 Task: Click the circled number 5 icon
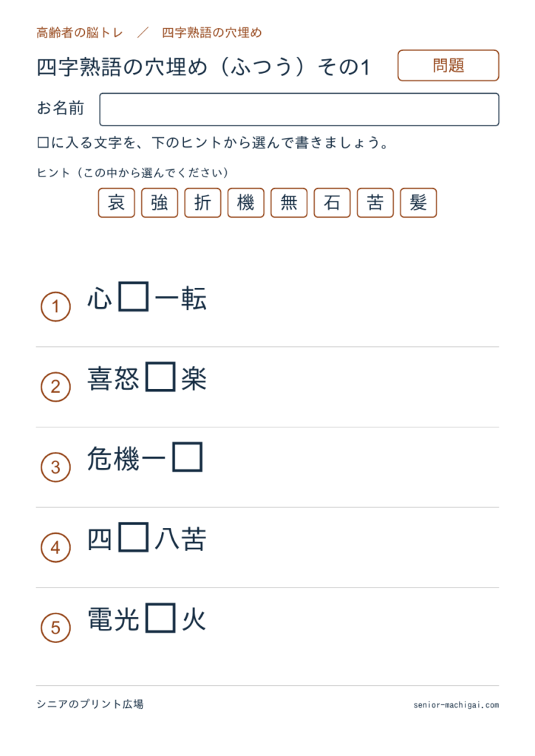click(55, 628)
